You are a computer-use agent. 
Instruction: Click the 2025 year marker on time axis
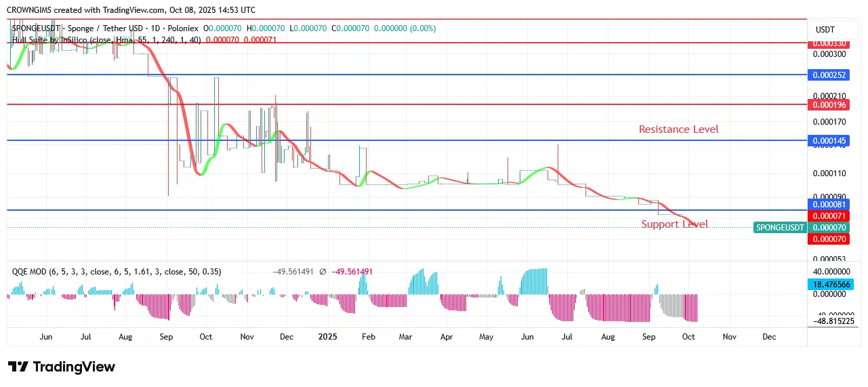point(328,337)
